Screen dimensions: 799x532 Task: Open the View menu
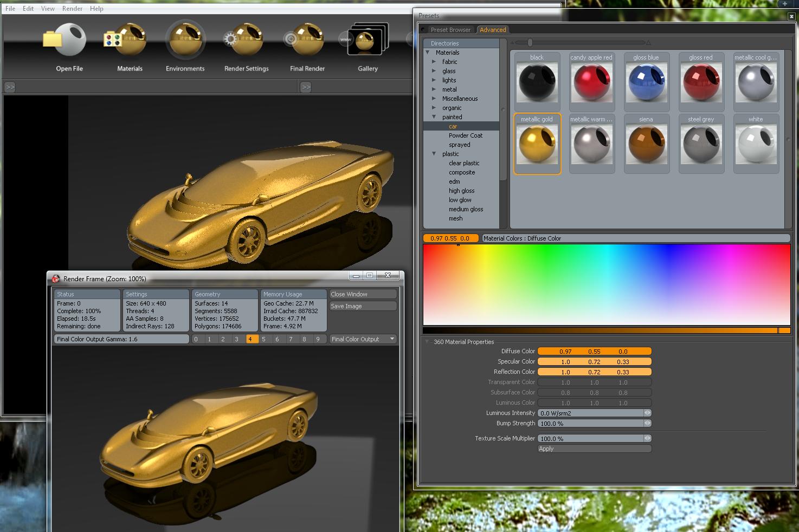click(48, 9)
